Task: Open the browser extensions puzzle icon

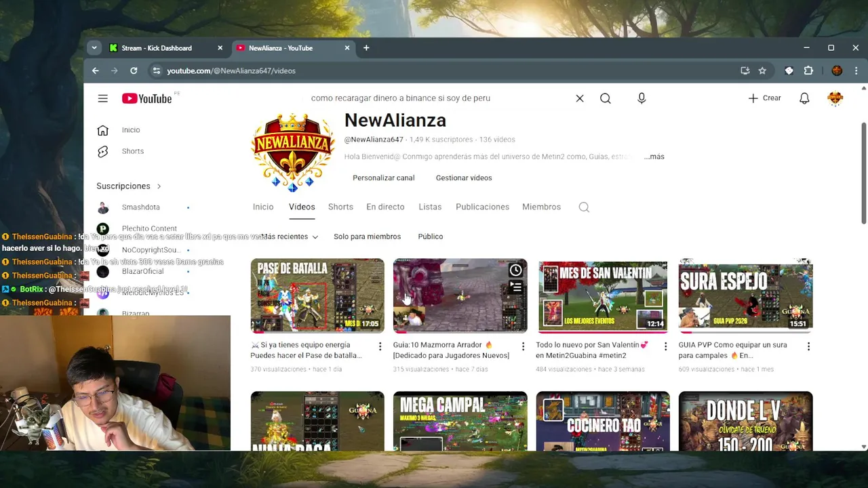Action: point(808,70)
